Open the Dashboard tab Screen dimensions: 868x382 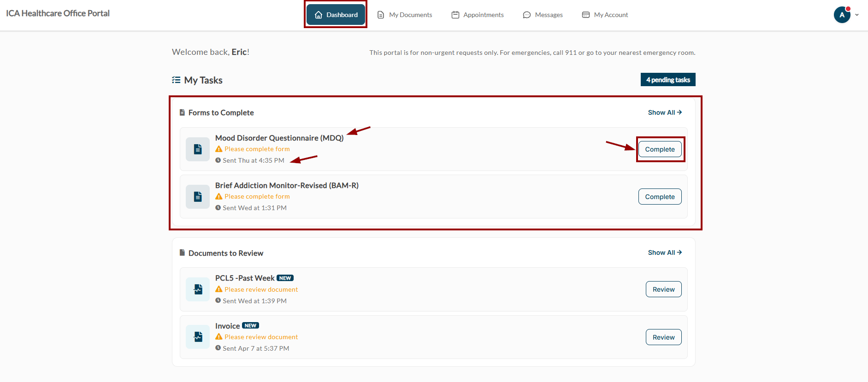(336, 15)
